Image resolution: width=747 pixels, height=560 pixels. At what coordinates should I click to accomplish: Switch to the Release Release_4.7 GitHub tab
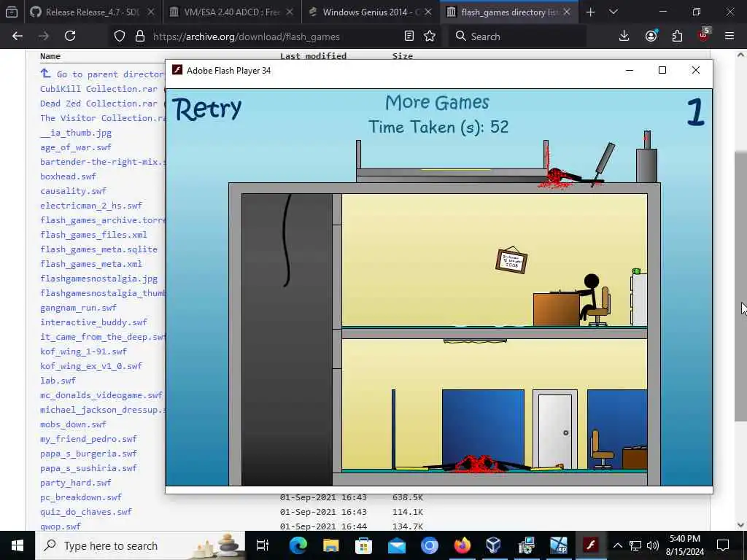click(93, 12)
